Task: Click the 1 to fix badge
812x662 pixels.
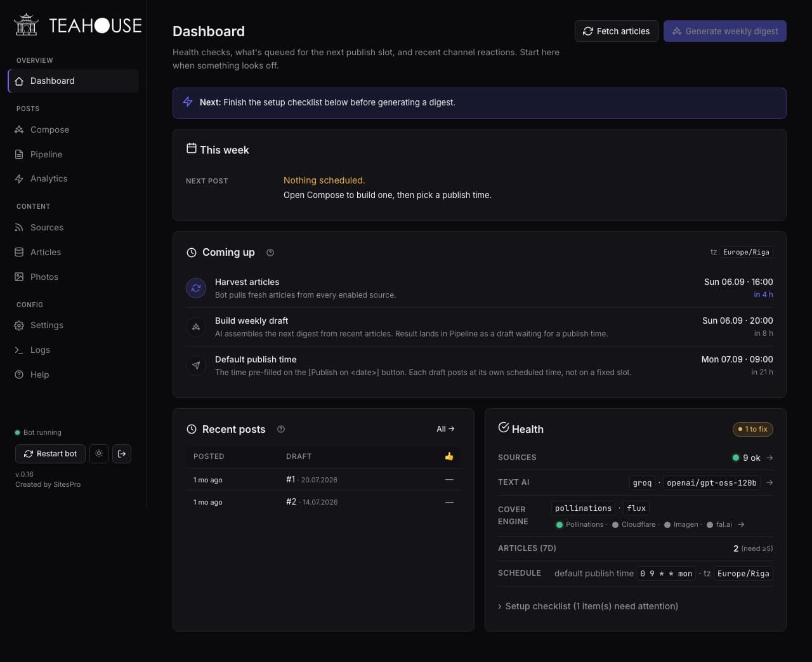Action: point(753,429)
